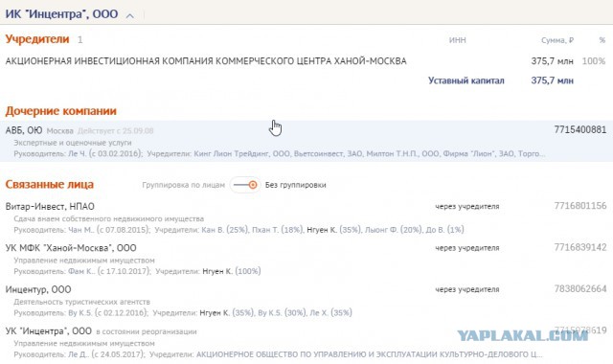Screen dimensions: 613x364
Task: Open subsidiary АВБ, ОЮ
Action: tap(24, 130)
